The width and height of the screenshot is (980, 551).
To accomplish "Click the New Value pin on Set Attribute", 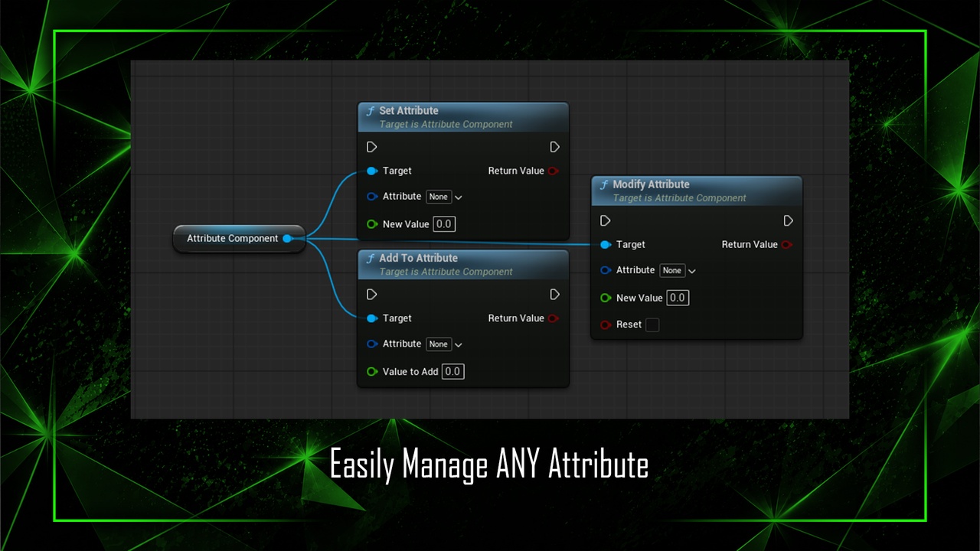I will (372, 224).
